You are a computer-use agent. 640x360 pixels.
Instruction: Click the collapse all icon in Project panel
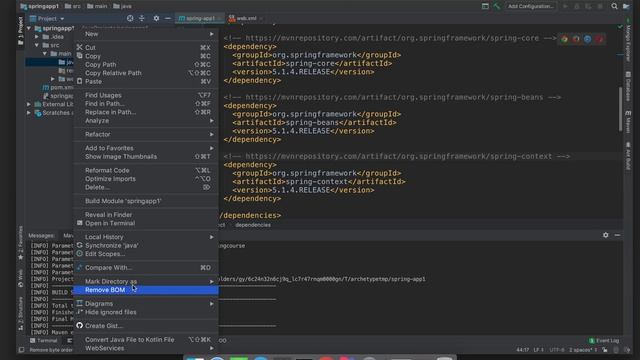pyautogui.click(x=142, y=18)
